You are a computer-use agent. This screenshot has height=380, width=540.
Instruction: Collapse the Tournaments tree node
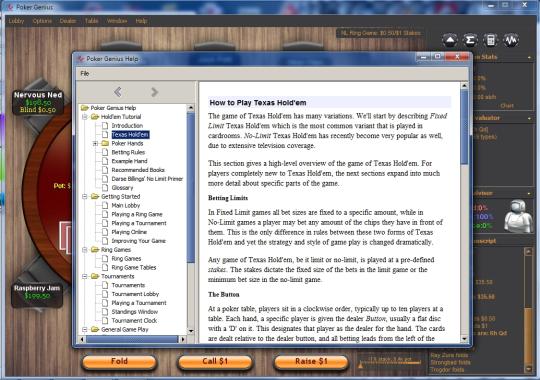pyautogui.click(x=85, y=276)
